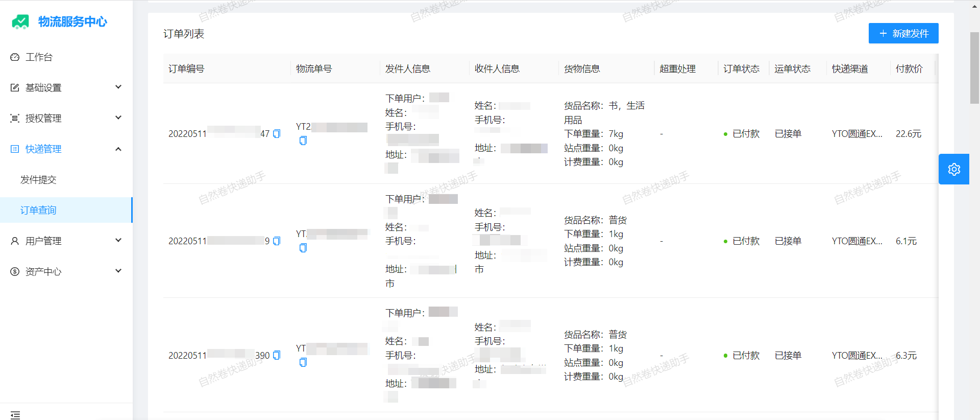Click the 订单状态 column header

coord(741,68)
